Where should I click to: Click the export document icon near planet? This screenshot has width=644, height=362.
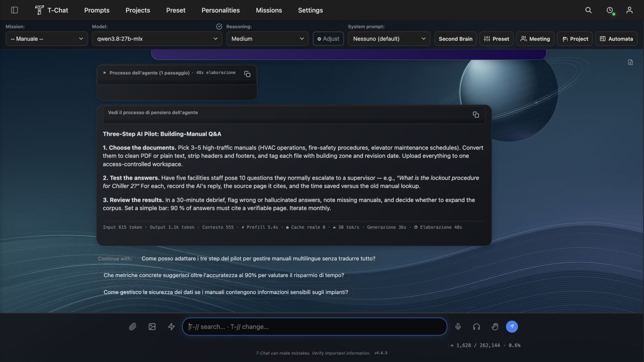tap(630, 62)
